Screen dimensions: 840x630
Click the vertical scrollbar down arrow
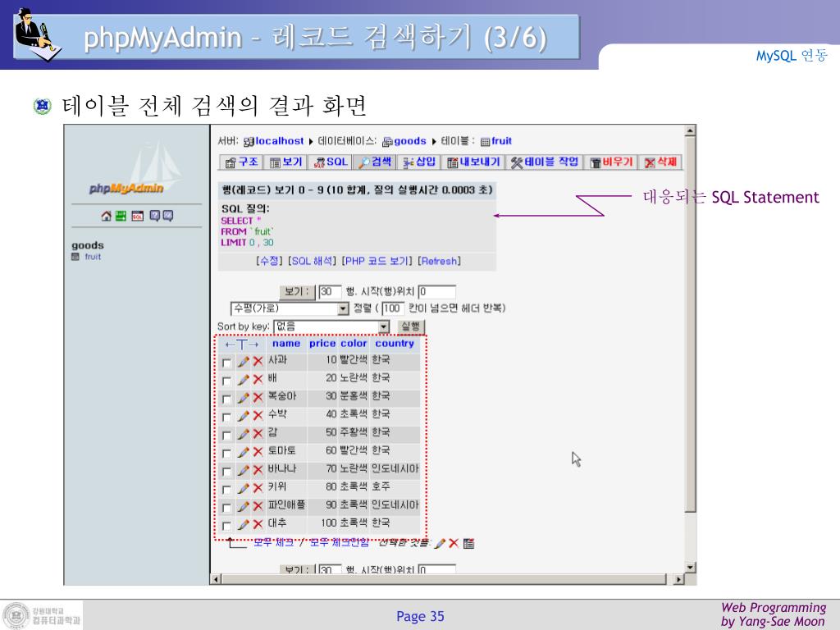click(x=690, y=568)
